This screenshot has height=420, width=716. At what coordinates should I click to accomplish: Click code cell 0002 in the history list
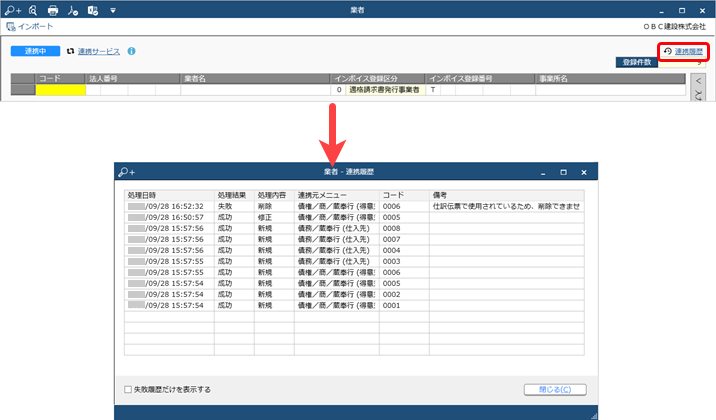tap(404, 294)
